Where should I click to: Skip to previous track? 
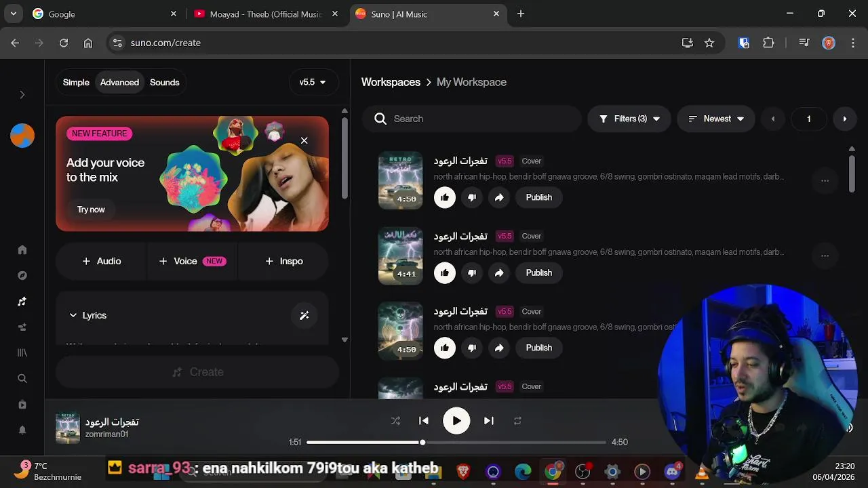click(424, 421)
